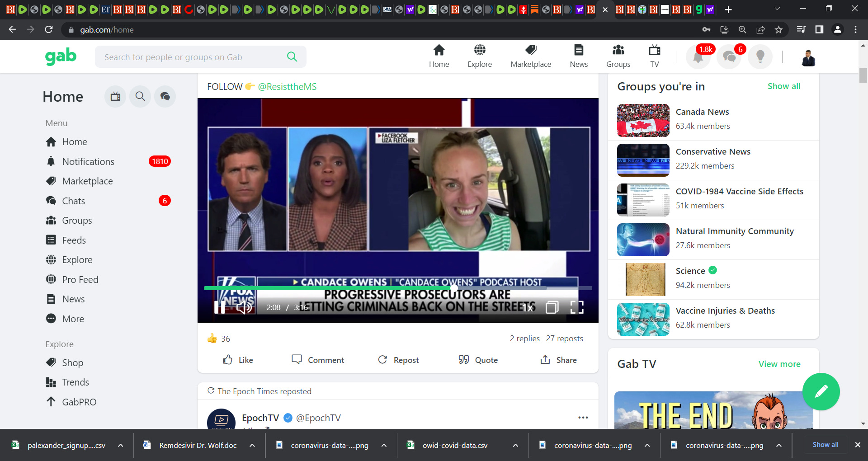Open Explore in top navigation
The image size is (868, 461).
tap(480, 56)
